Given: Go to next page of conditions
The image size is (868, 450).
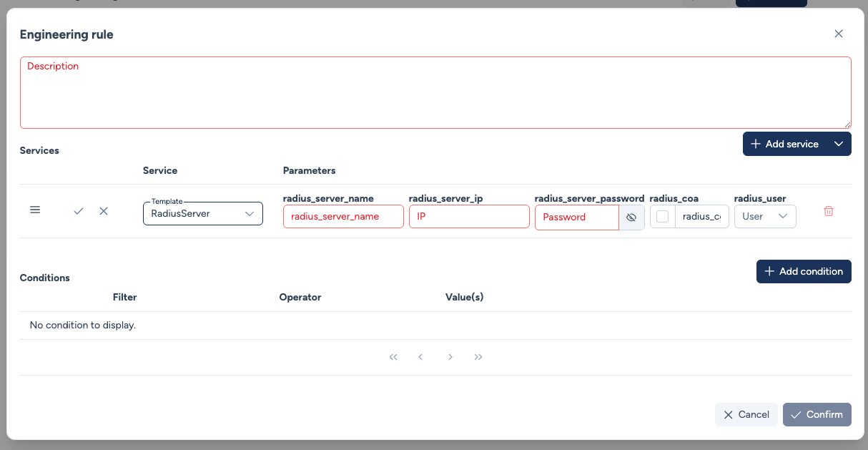Looking at the screenshot, I should coord(450,357).
